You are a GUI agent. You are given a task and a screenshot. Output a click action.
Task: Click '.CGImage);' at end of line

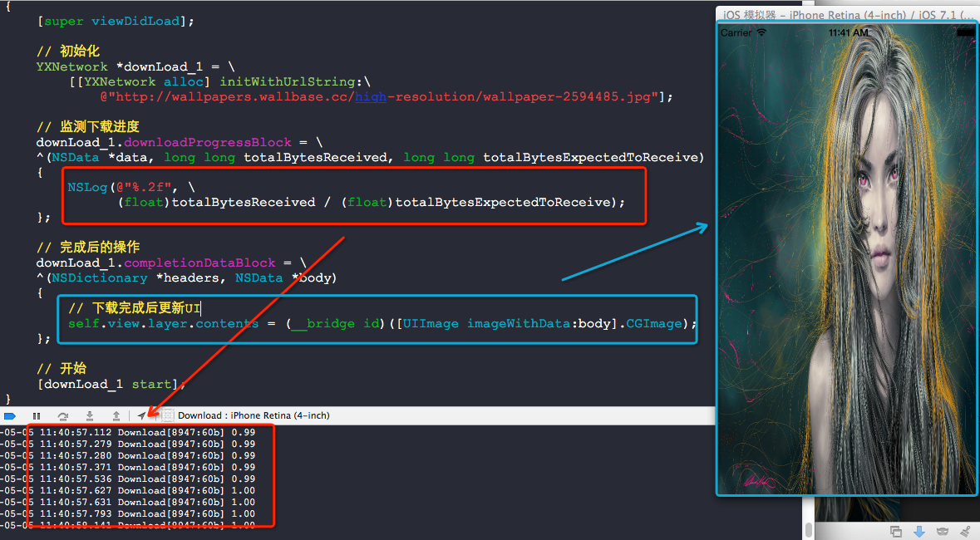click(657, 324)
